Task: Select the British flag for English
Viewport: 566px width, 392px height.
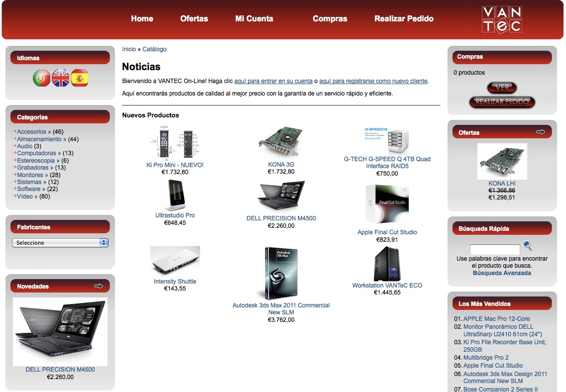Action: 60,78
